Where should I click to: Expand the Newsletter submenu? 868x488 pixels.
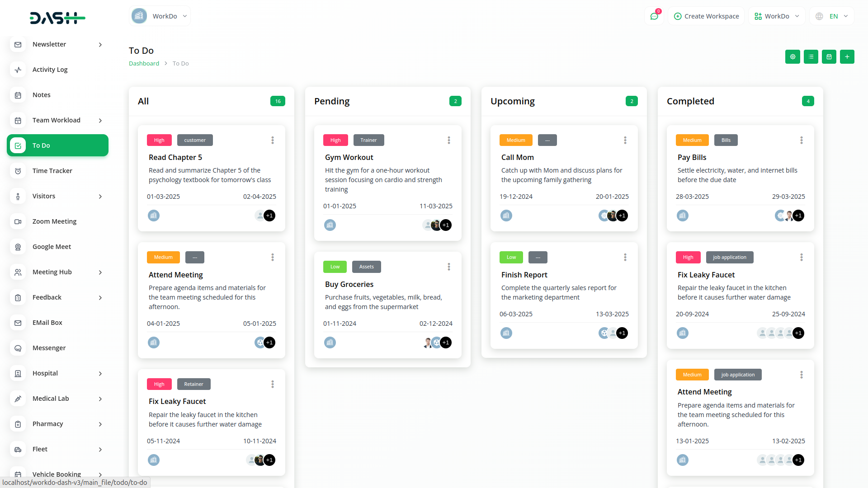(x=100, y=44)
